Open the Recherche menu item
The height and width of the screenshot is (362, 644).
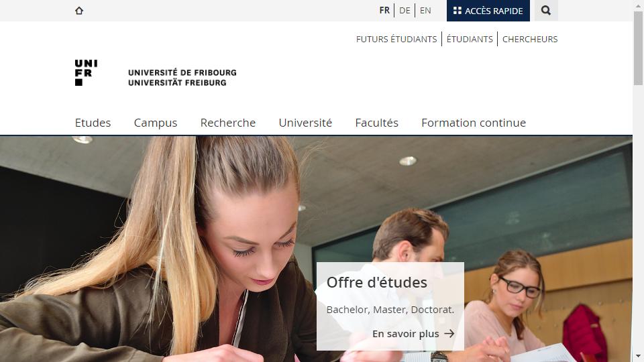pos(228,123)
